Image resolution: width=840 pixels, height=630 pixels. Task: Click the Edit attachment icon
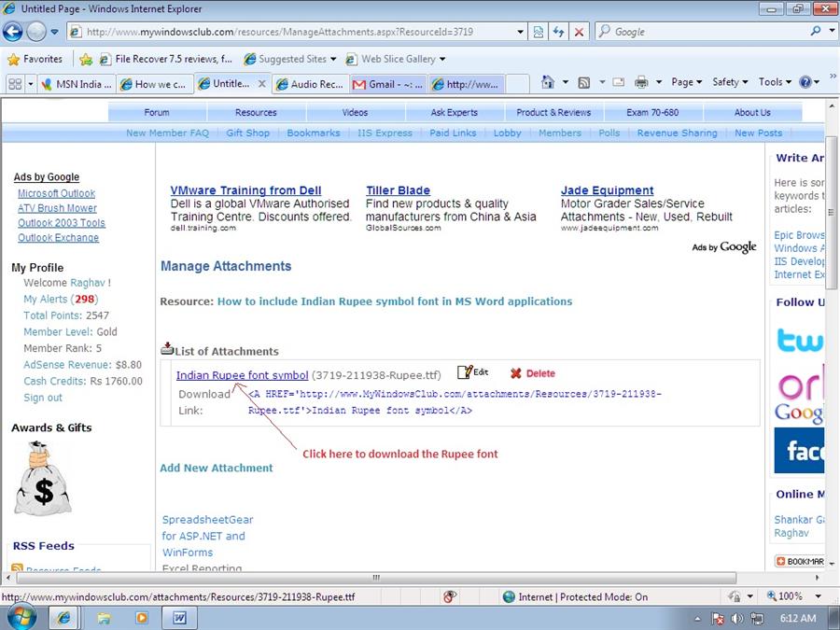pos(473,371)
